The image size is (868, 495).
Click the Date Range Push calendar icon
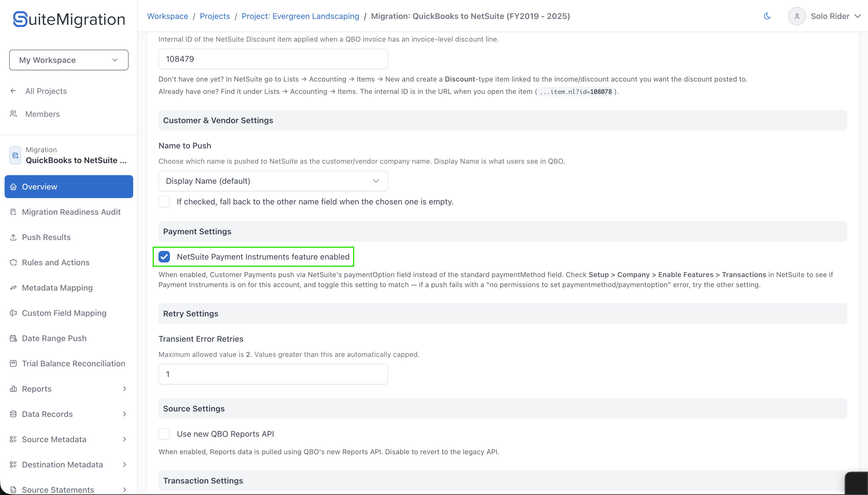coord(13,338)
